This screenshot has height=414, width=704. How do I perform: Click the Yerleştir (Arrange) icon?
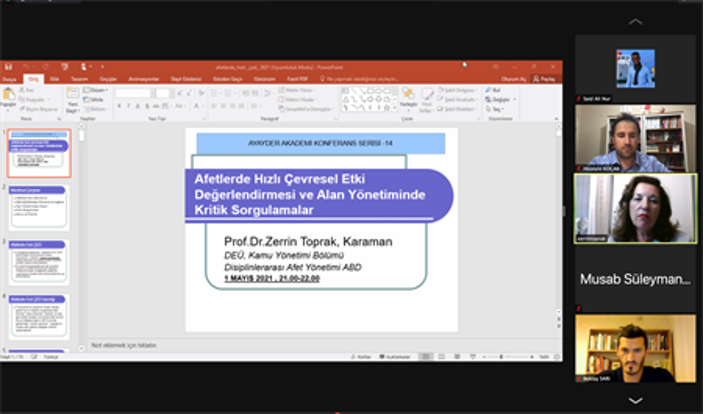[408, 95]
